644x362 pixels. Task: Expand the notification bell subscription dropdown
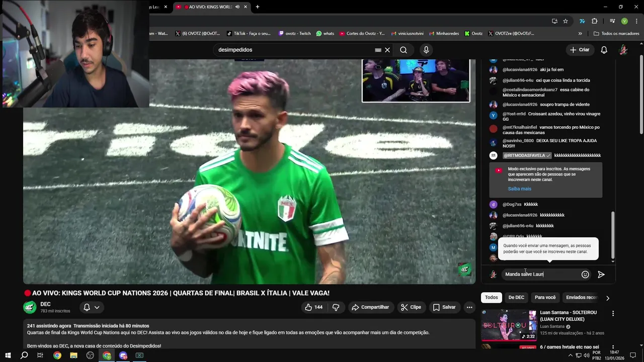(91, 307)
